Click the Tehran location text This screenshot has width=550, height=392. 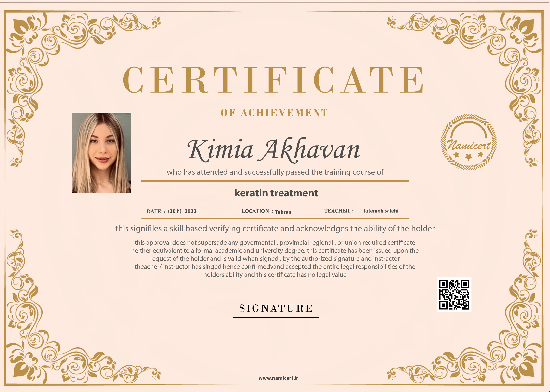click(x=283, y=212)
